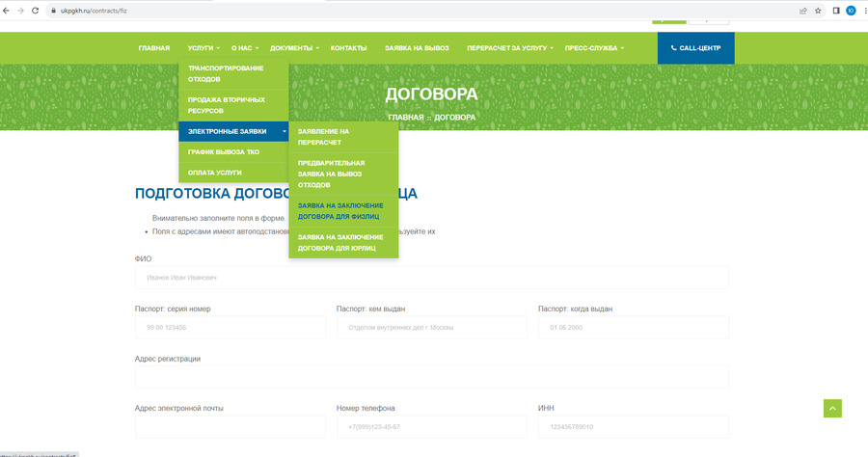
Task: Click Адрес регистрации field
Action: 432,377
